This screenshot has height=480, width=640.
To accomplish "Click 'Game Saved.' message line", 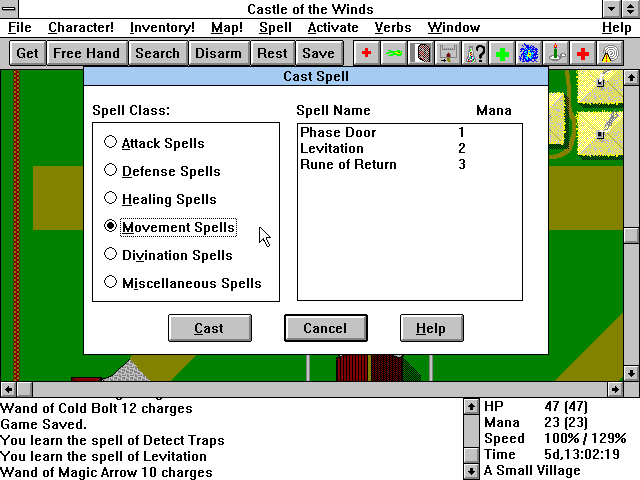I will pyautogui.click(x=43, y=424).
